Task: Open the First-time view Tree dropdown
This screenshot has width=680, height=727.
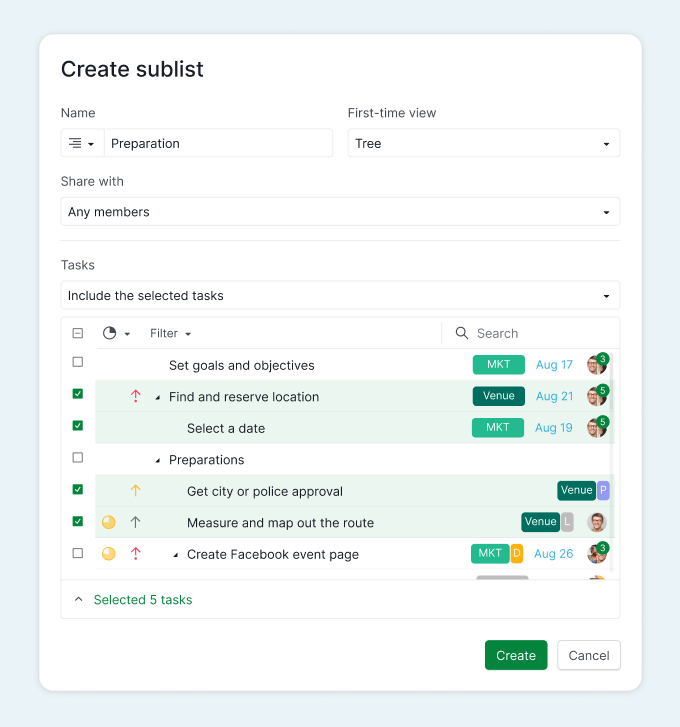Action: 483,144
